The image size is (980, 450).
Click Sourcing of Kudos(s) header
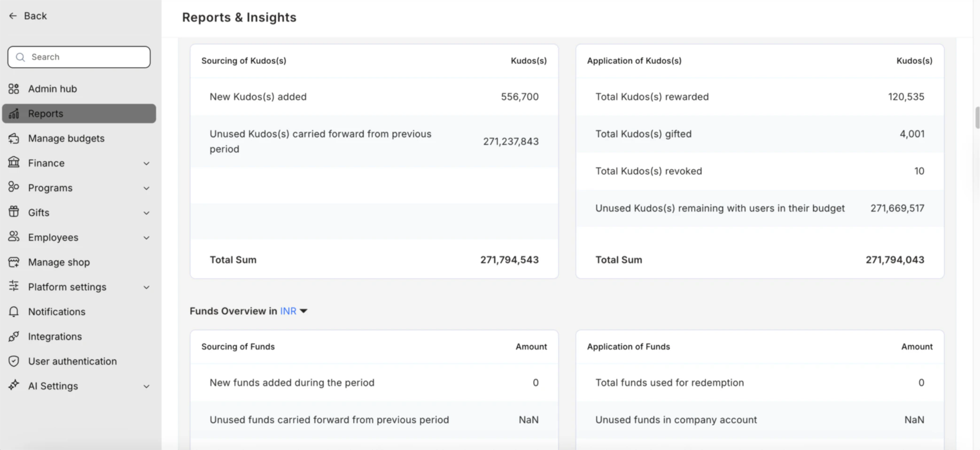coord(244,61)
